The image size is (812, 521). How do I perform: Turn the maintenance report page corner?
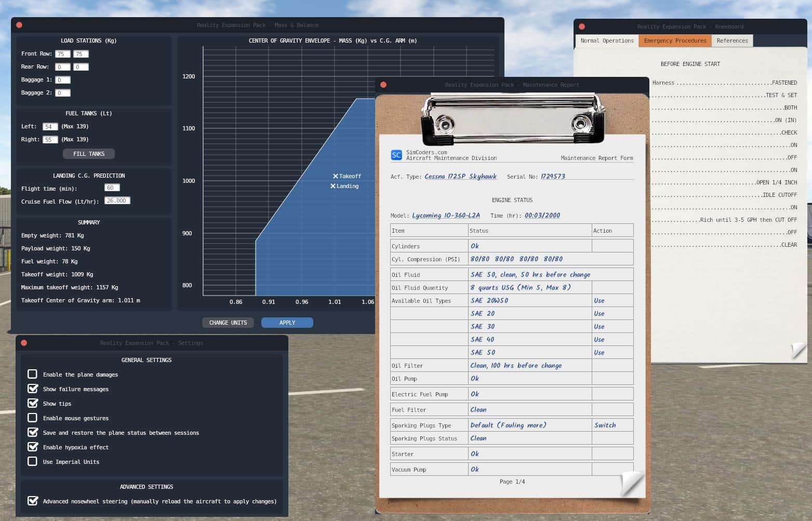(632, 484)
